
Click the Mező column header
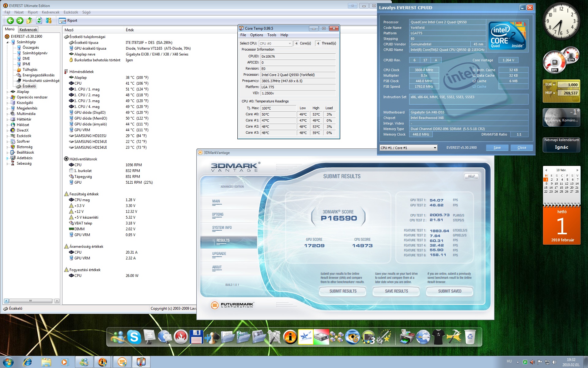93,30
